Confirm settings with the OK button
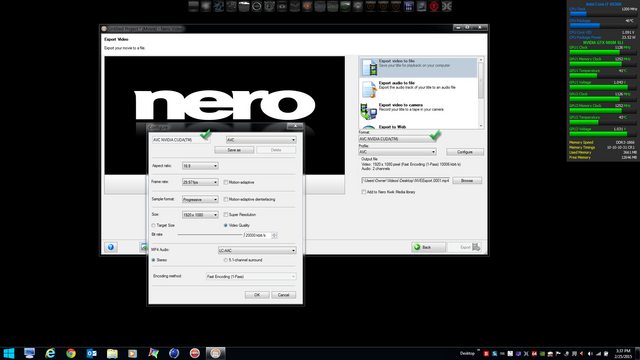The height and width of the screenshot is (360, 640). 257,295
